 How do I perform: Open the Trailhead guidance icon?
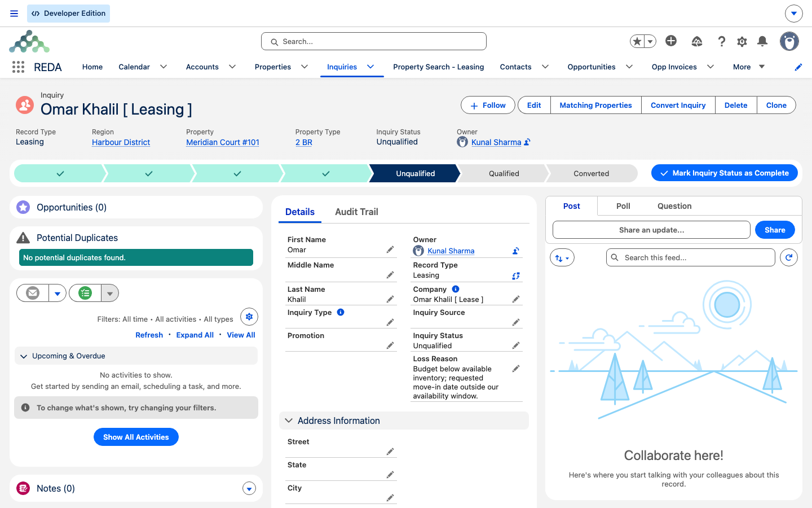[x=697, y=41]
